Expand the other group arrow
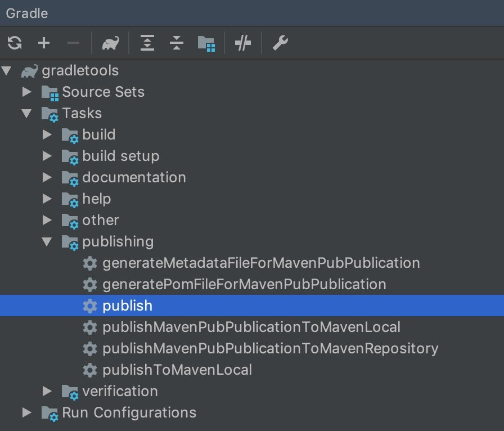This screenshot has width=504, height=431. pos(47,220)
